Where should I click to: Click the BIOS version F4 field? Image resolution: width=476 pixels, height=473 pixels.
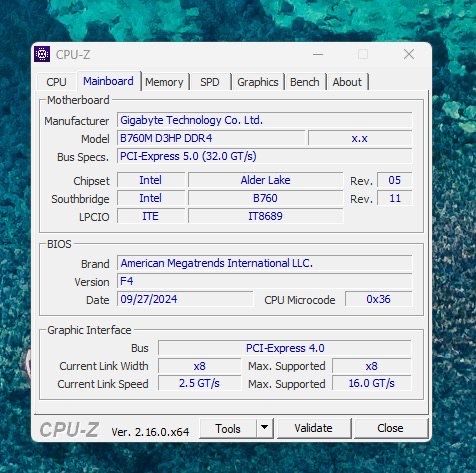(264, 281)
